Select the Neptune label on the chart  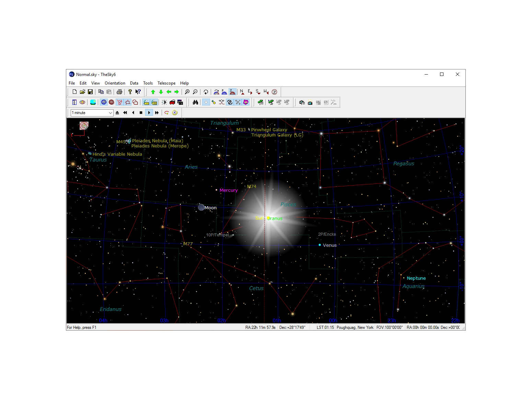(416, 278)
